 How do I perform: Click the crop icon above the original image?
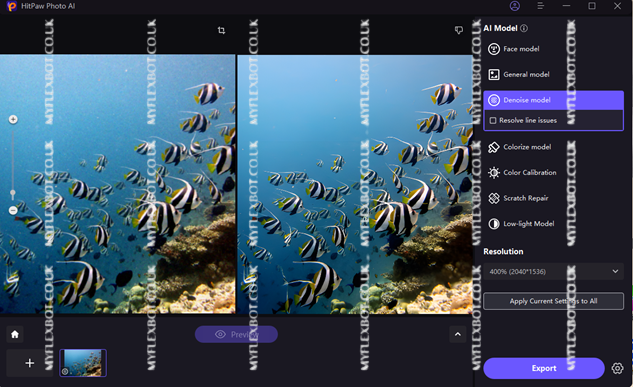(221, 30)
